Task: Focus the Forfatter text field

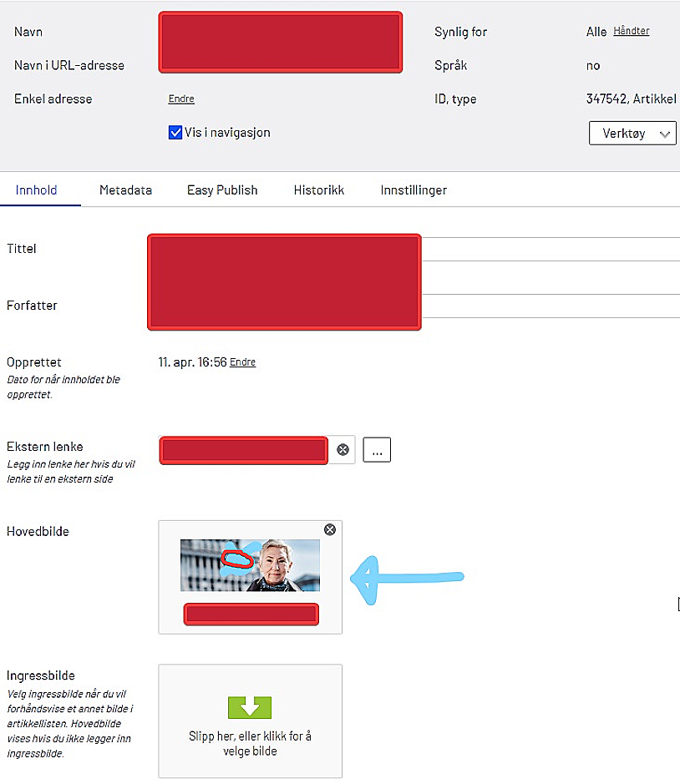Action: 550,306
